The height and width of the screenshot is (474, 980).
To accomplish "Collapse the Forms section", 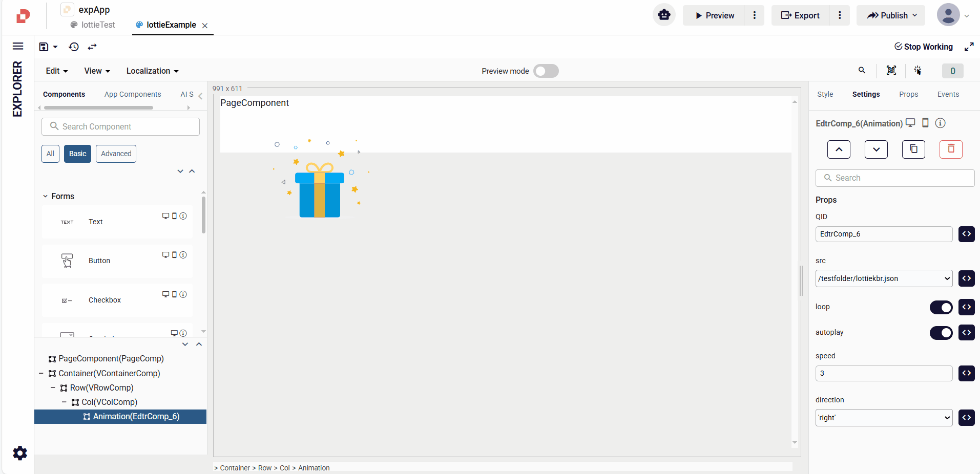I will 46,197.
